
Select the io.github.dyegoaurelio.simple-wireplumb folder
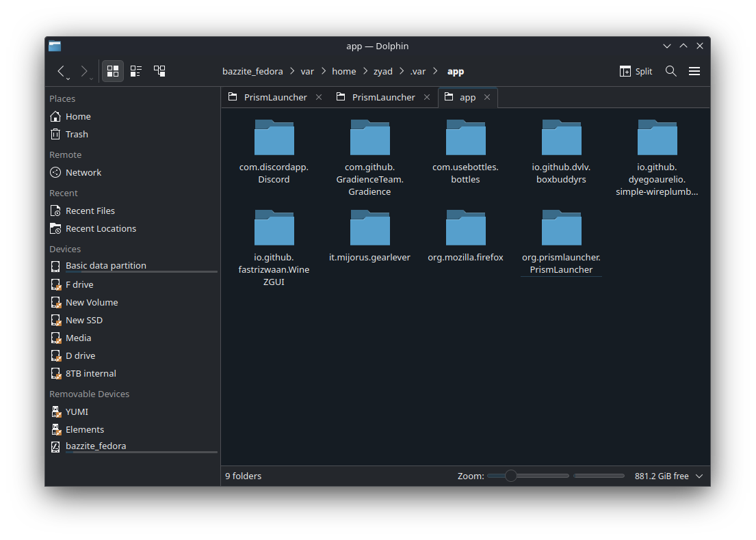click(657, 158)
